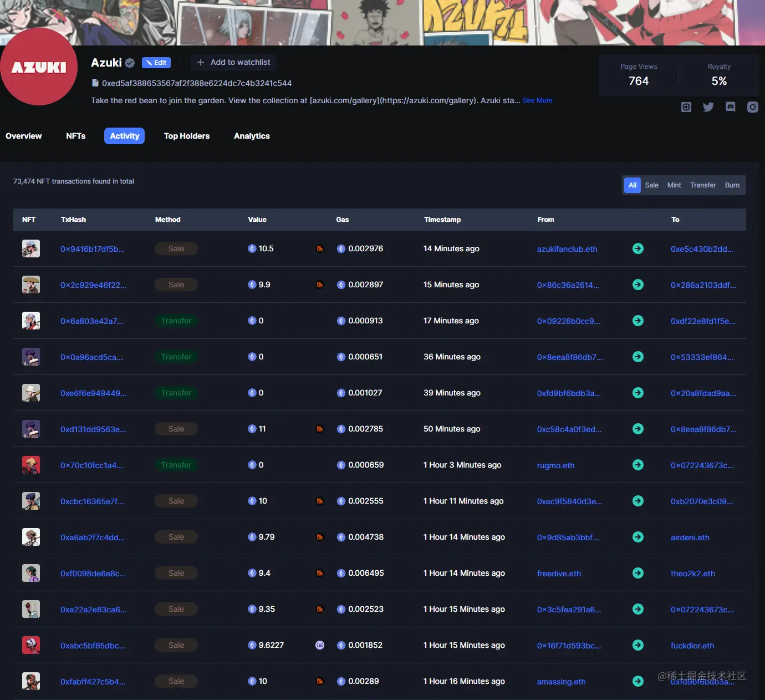Open the theo2k2.eth recipient address
The width and height of the screenshot is (765, 700).
click(x=693, y=574)
